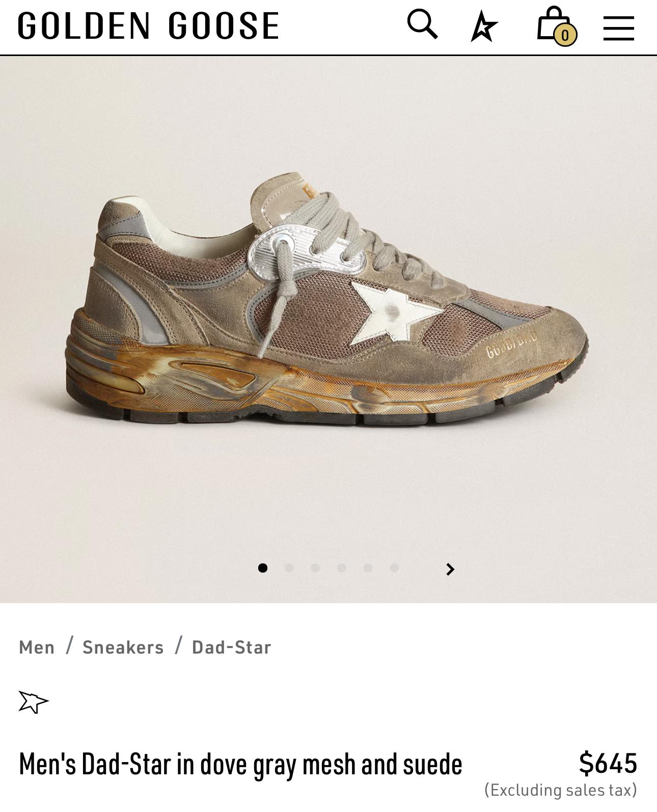Select the fifth carousel dot

pyautogui.click(x=368, y=568)
